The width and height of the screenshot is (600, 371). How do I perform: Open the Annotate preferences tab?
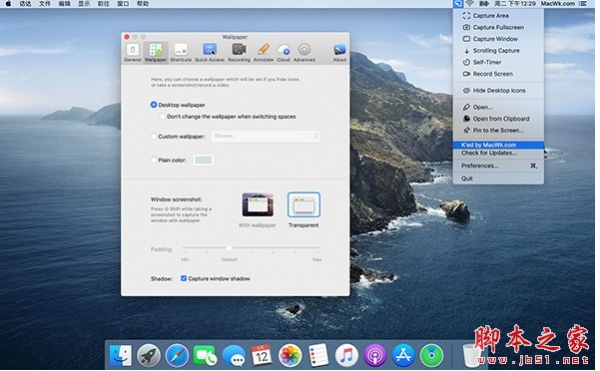pos(263,52)
